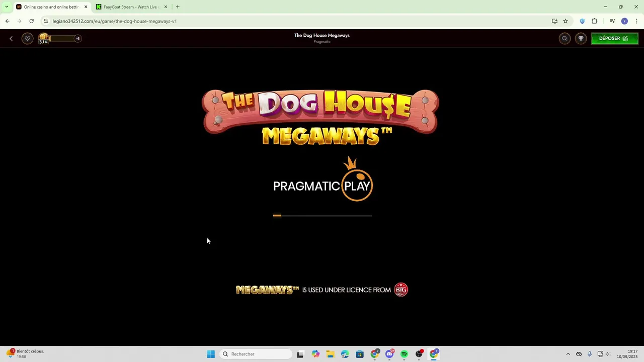Click the green DÉPOSER button
This screenshot has width=644, height=362.
614,39
